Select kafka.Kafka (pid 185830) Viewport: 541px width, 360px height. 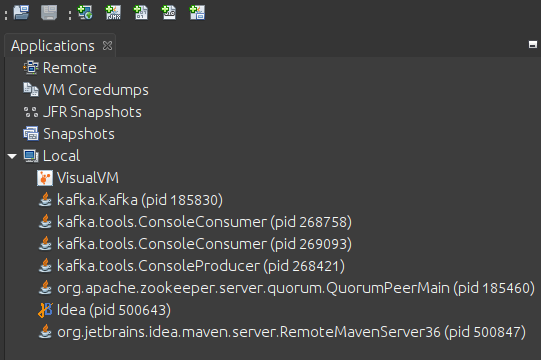point(140,200)
